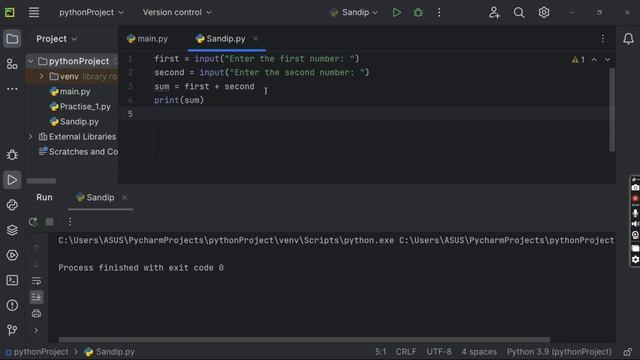Select Scratches and Consoles node
Viewport: 640px width, 360px height.
point(78,152)
